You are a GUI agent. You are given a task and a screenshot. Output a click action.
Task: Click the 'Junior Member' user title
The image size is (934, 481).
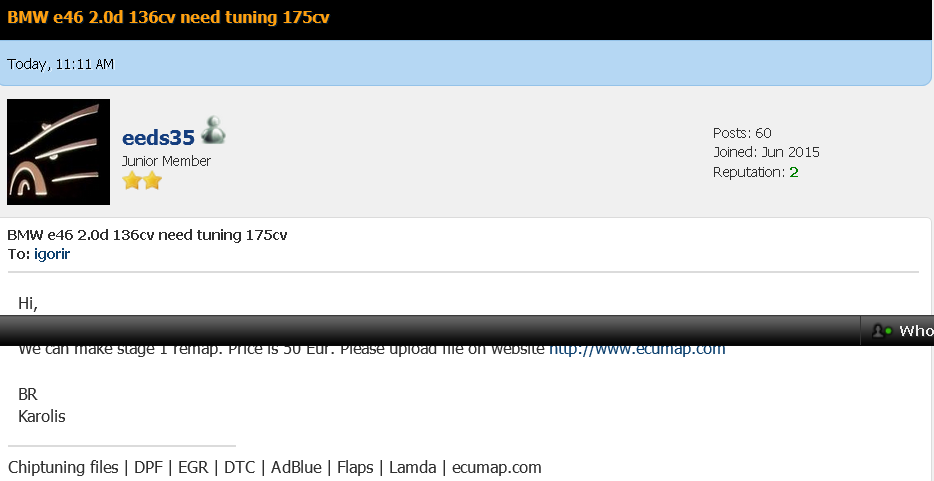166,161
